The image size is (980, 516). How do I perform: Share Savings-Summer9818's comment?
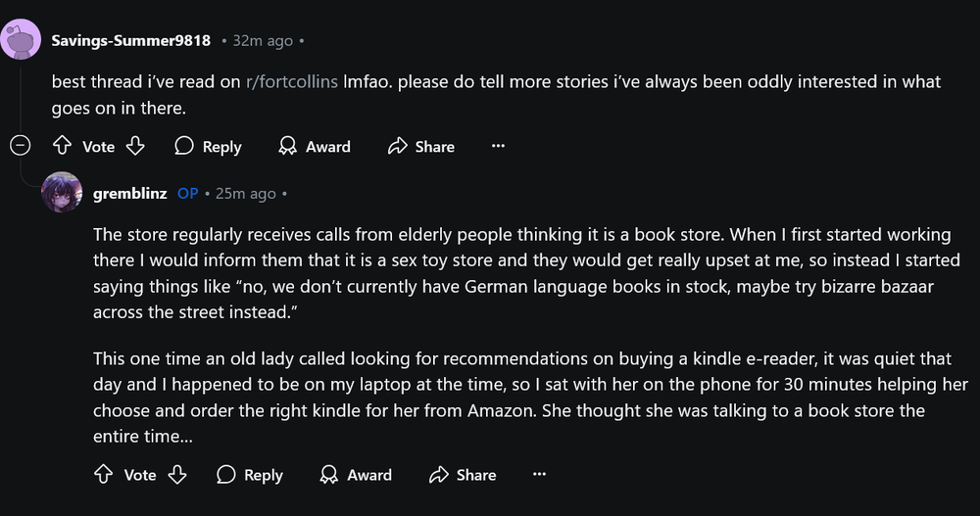click(421, 146)
